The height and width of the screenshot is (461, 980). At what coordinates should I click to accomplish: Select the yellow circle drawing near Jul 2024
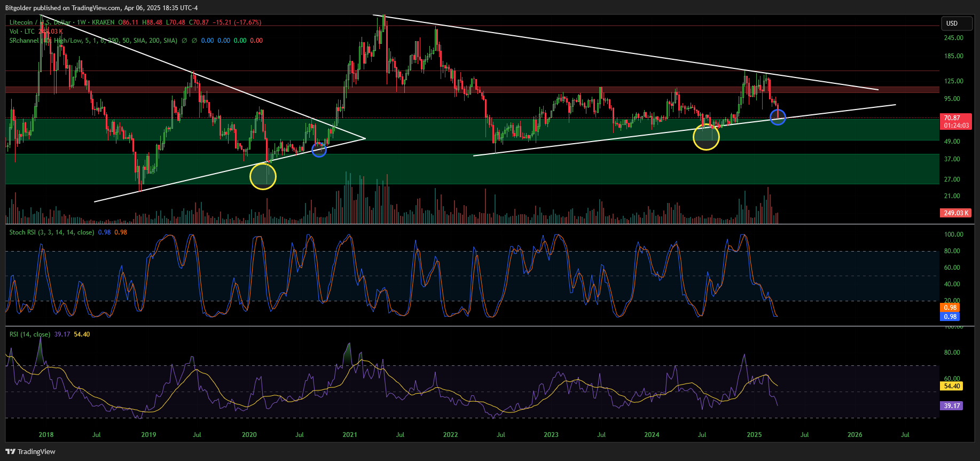706,137
